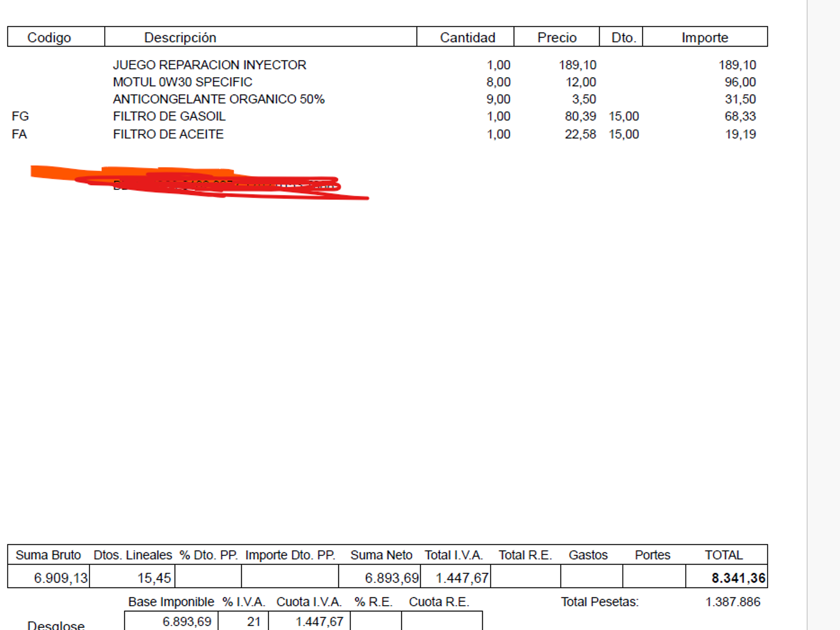This screenshot has height=630, width=840.
Task: Click the Suma Bruto value 6.909,13
Action: [60, 578]
